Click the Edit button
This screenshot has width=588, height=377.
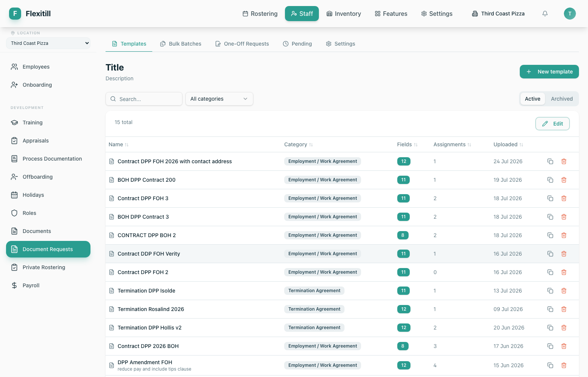[553, 124]
